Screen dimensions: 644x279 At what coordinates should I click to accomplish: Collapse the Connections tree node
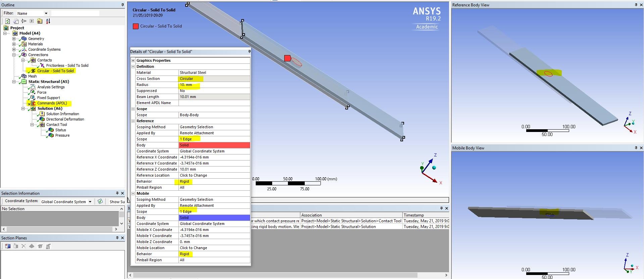(x=14, y=55)
